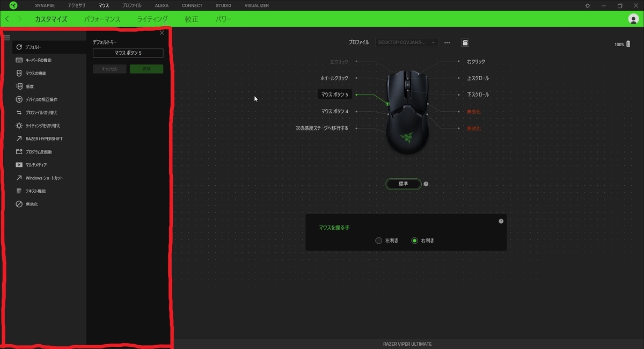Select the 右利き radio button
Viewport: 644px width, 349px height.
click(414, 241)
